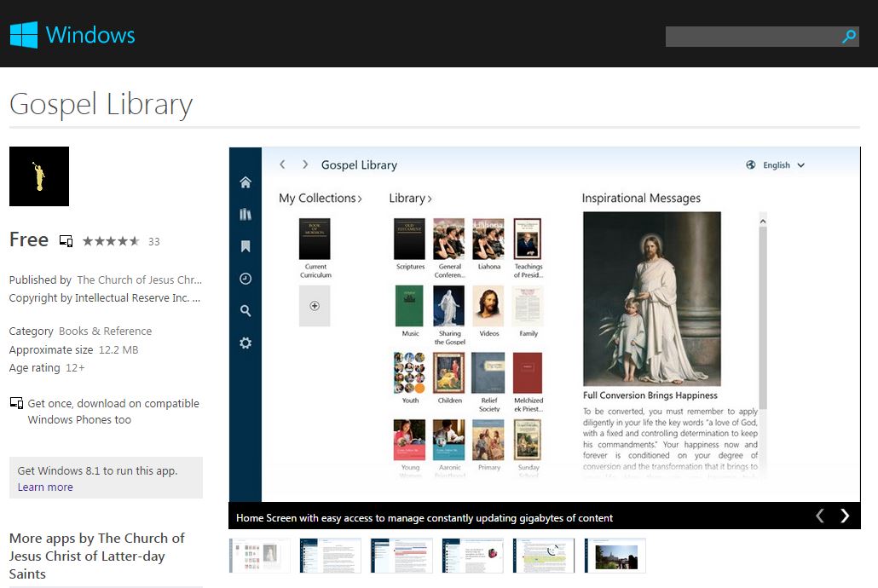This screenshot has height=588, width=878.
Task: Open the Settings gear in the app sidebar
Action: pyautogui.click(x=245, y=342)
